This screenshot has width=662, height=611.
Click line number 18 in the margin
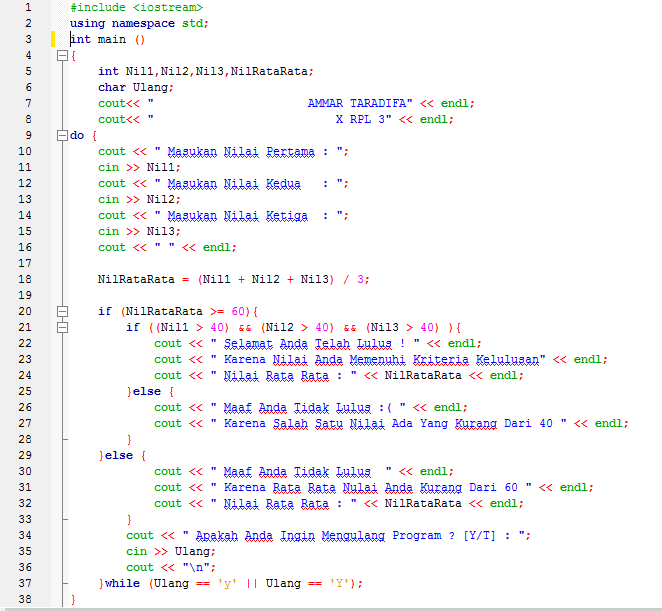(25, 280)
